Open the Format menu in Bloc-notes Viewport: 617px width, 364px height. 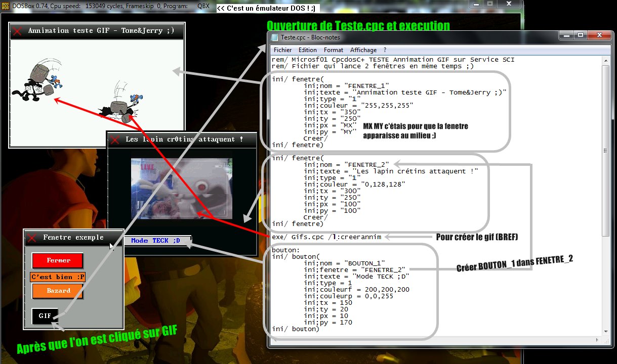(x=333, y=50)
